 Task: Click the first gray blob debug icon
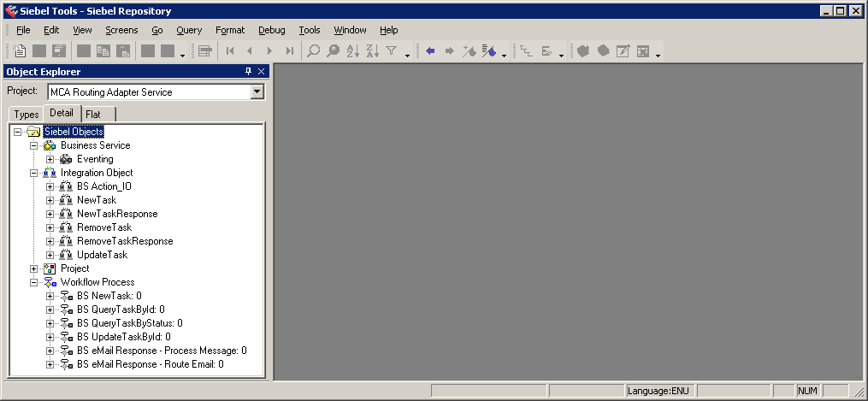[583, 51]
